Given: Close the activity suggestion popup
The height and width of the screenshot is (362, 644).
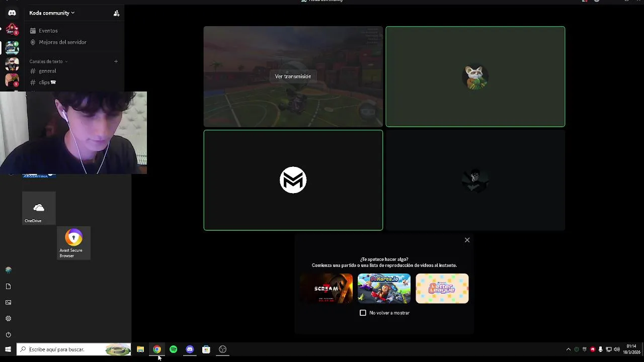Looking at the screenshot, I should point(467,240).
